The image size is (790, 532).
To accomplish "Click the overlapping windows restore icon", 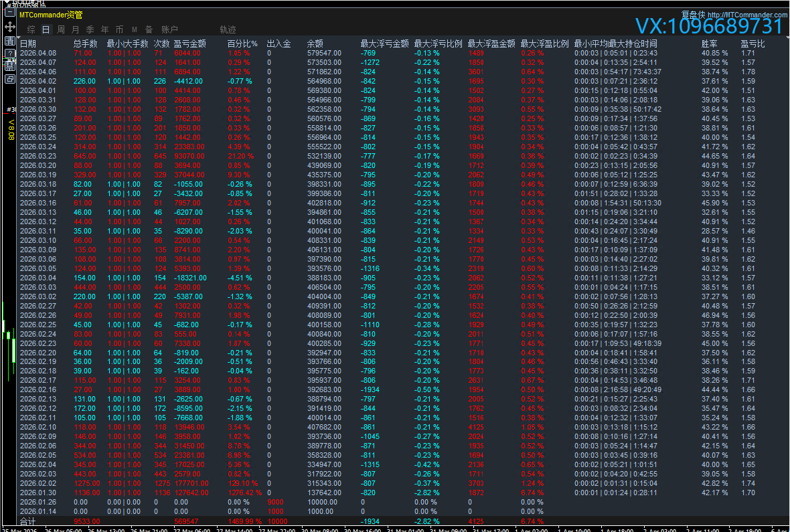I will [x=10, y=79].
